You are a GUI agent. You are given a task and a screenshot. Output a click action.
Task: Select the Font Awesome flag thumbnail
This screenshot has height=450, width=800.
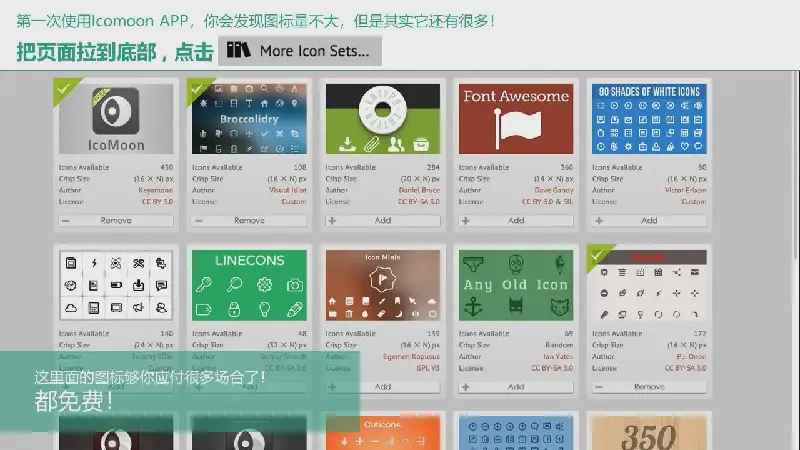[x=516, y=119]
